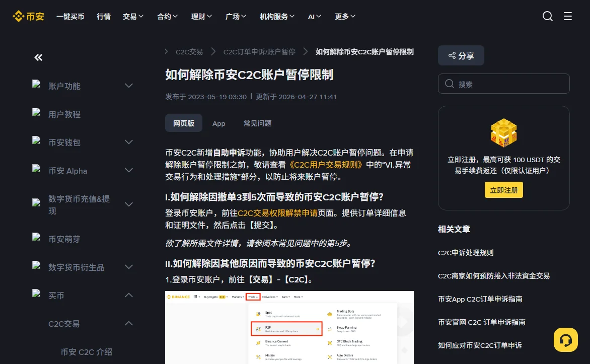Open the 理财 dropdown menu
This screenshot has width=590, height=364.
point(202,17)
